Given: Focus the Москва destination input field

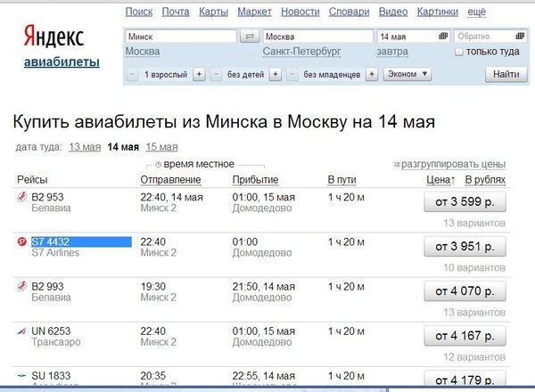Looking at the screenshot, I should click(x=318, y=37).
